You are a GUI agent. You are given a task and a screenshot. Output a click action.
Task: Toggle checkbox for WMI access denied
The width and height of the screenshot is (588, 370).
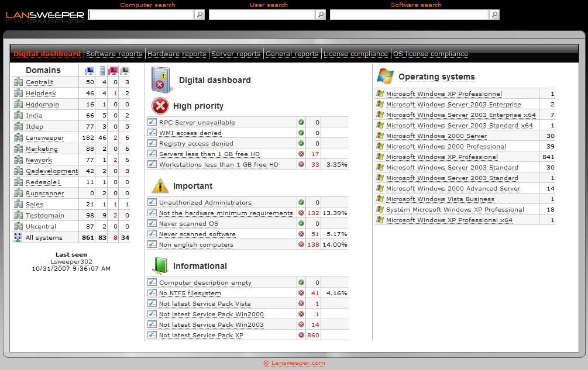(152, 132)
